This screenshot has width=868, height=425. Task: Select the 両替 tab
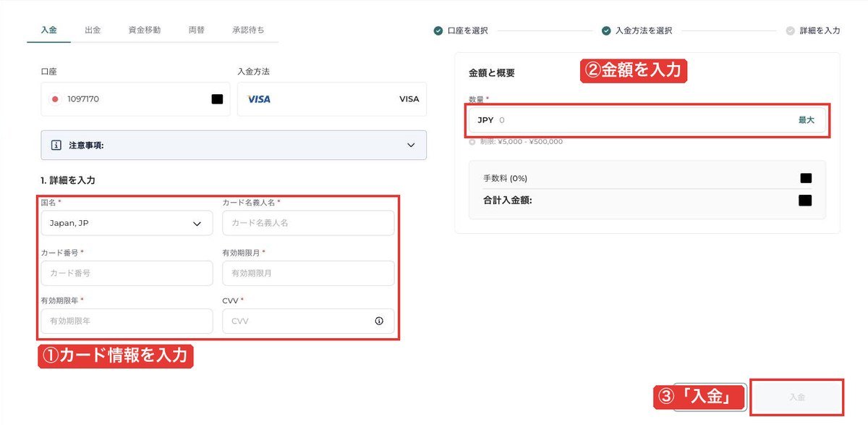tap(196, 30)
